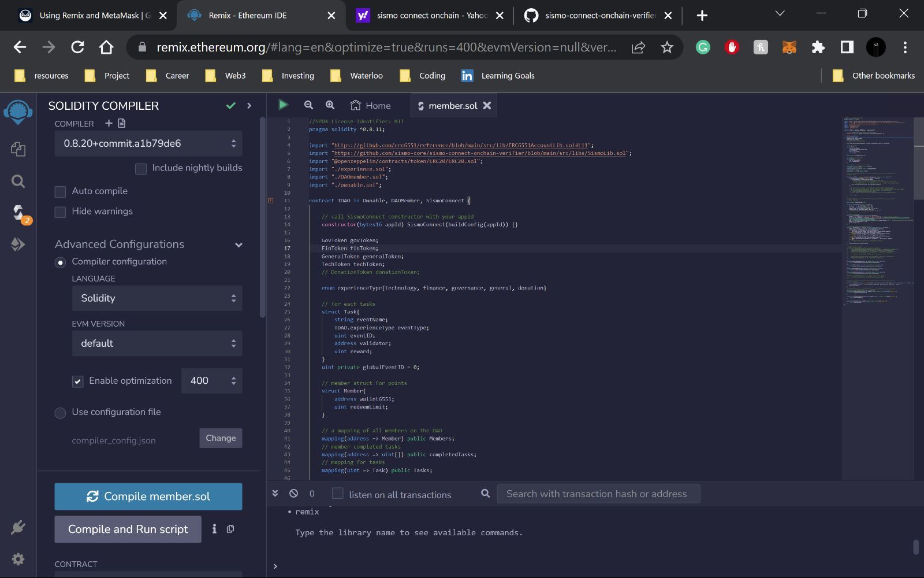Open the compiler license document icon
Screen dimensions: 924x578
pos(121,123)
